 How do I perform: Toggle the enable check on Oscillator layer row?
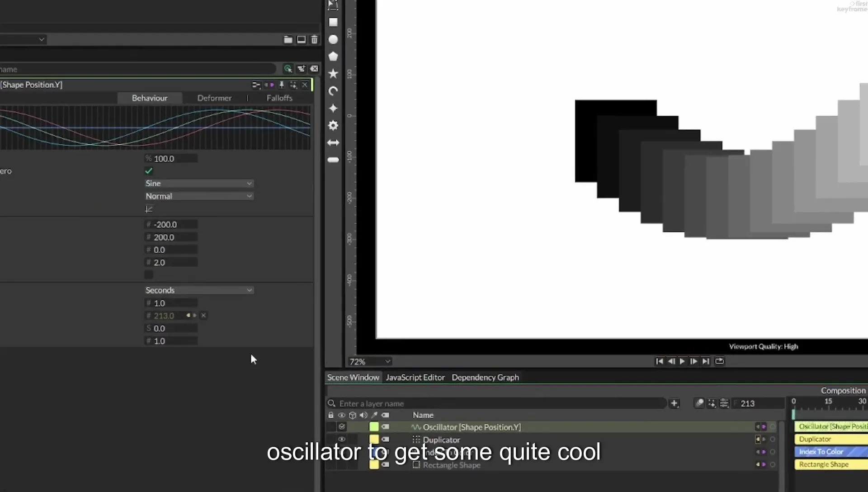coord(342,426)
